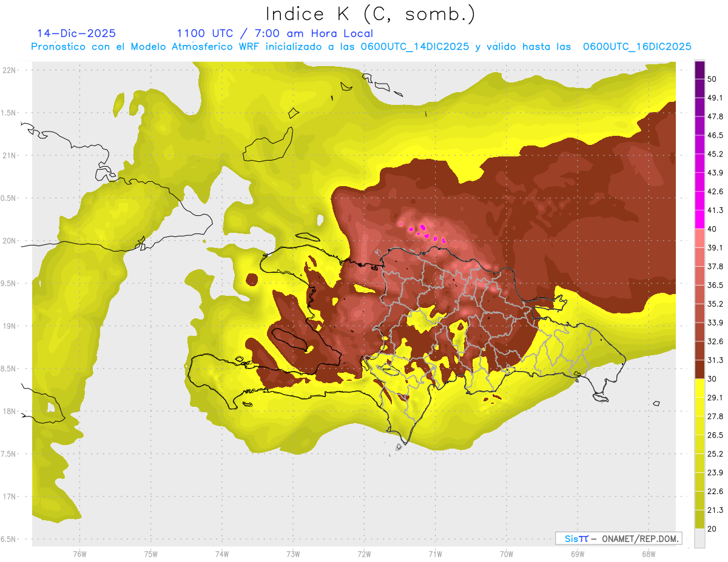728x562 pixels.
Task: Click the colorbar value 22.6
Action: (715, 492)
